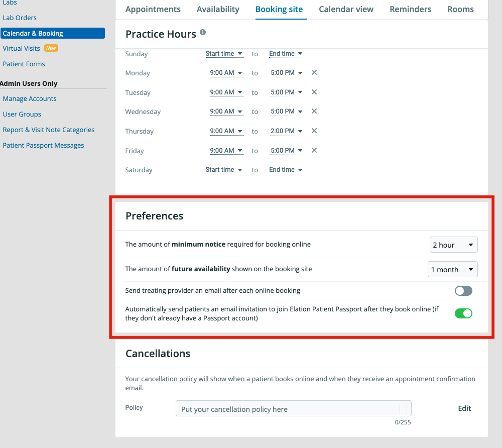This screenshot has width=502, height=448.
Task: Clear Wednesday's hours using the X icon
Action: (314, 111)
